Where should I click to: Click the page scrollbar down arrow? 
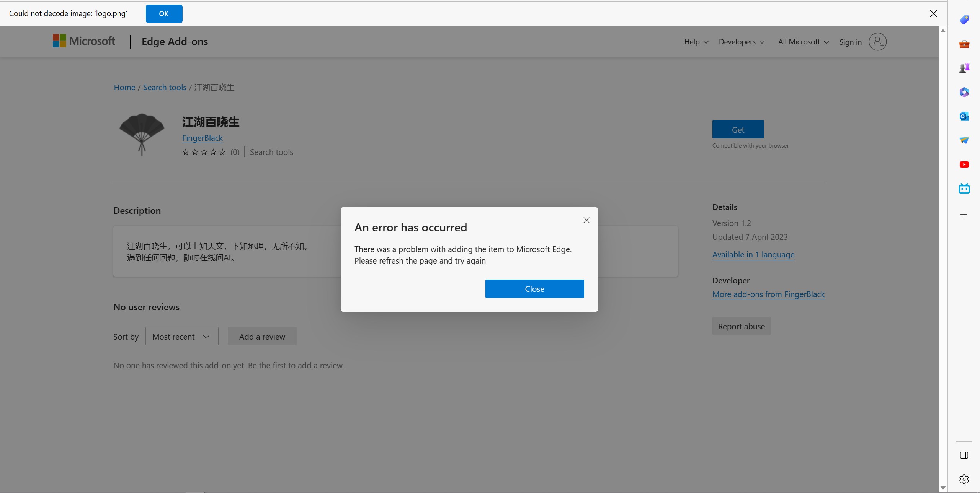coord(943,488)
